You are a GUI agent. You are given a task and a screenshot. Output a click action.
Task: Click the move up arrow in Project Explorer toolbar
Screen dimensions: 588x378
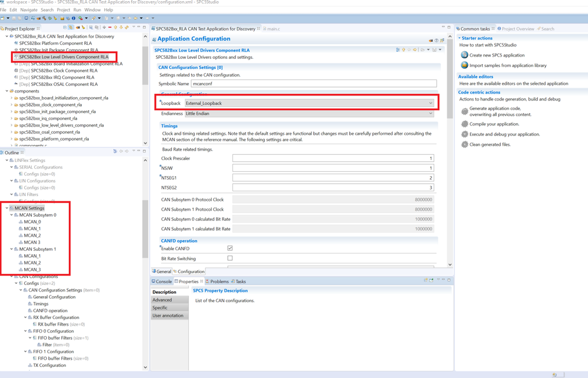115,27
